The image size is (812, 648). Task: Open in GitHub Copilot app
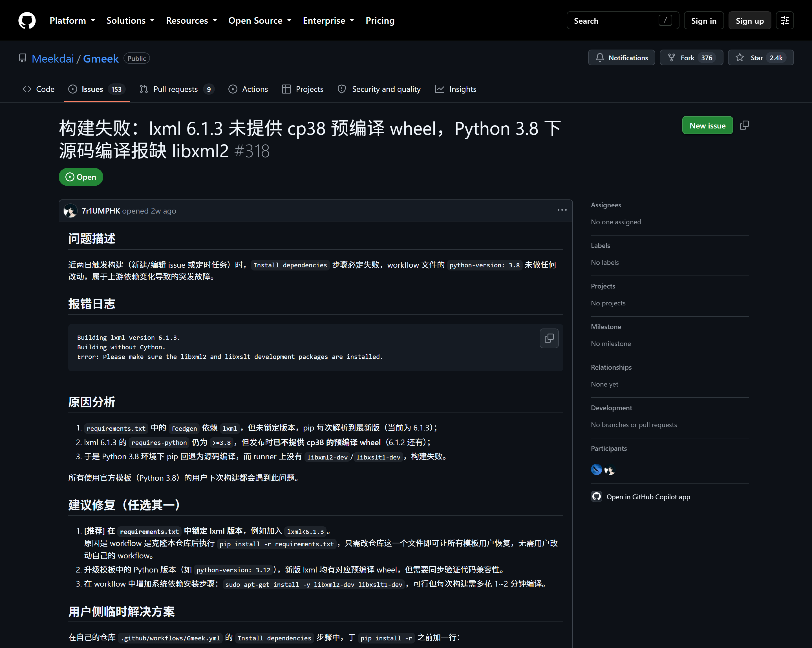[x=648, y=497]
